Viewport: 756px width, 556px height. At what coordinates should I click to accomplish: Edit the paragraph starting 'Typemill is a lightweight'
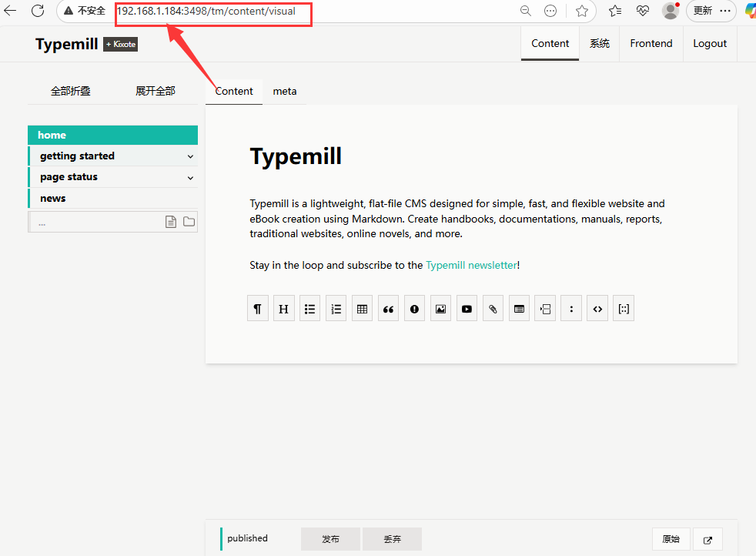tap(457, 219)
